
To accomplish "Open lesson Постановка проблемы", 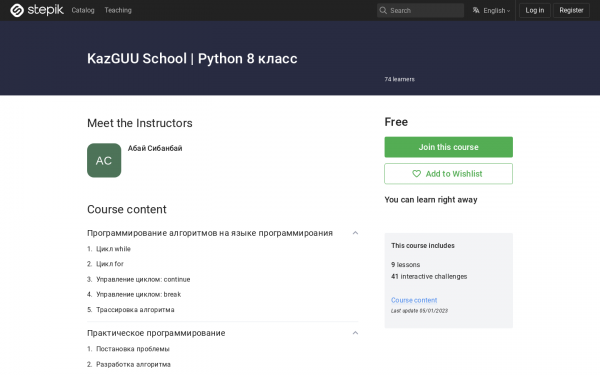I will click(x=133, y=349).
